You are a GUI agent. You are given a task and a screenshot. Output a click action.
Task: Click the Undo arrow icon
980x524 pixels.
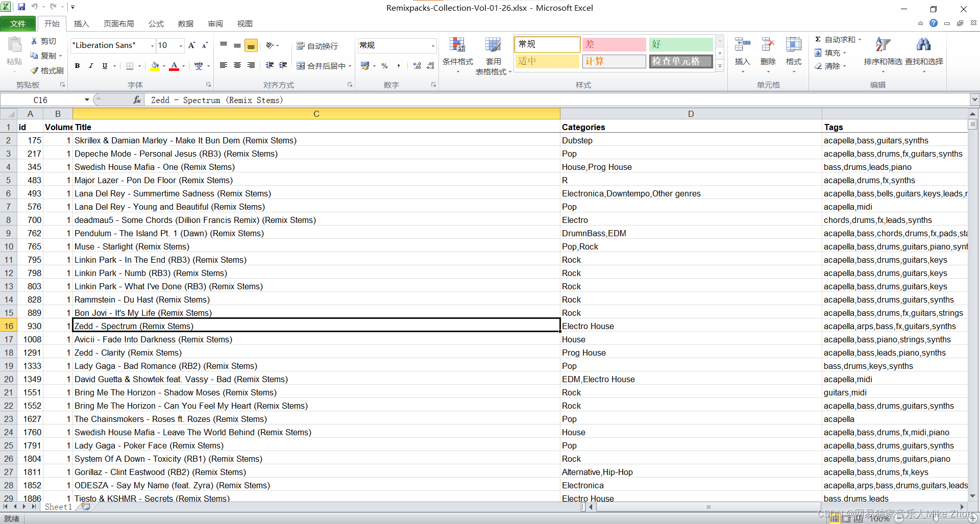click(35, 7)
